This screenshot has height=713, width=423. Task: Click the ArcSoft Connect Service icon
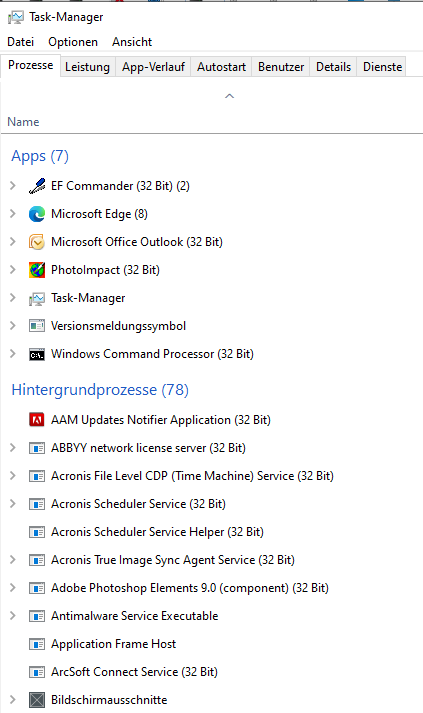[37, 672]
